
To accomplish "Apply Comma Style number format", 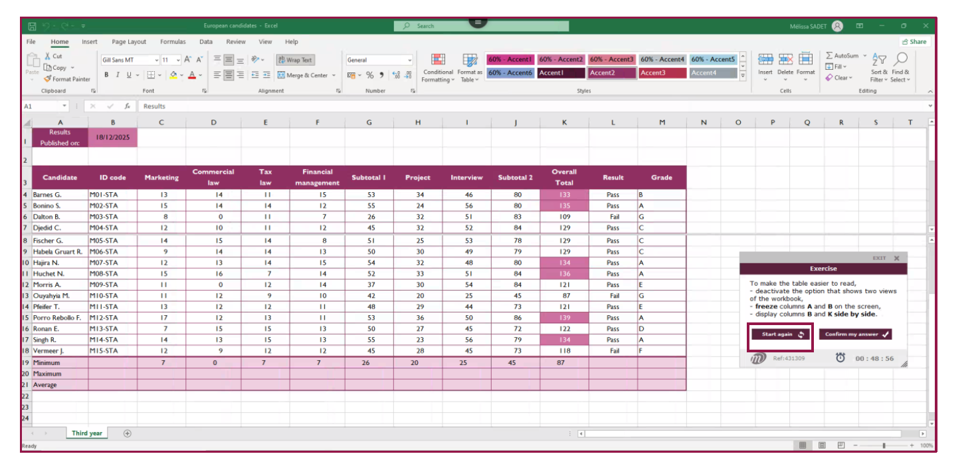I will pos(381,75).
